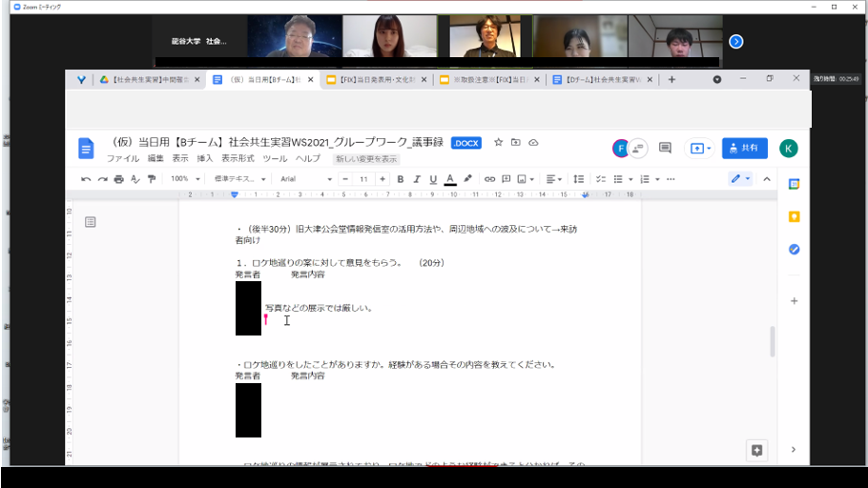Image resolution: width=868 pixels, height=488 pixels.
Task: Open the 表示 menu
Action: pyautogui.click(x=180, y=159)
